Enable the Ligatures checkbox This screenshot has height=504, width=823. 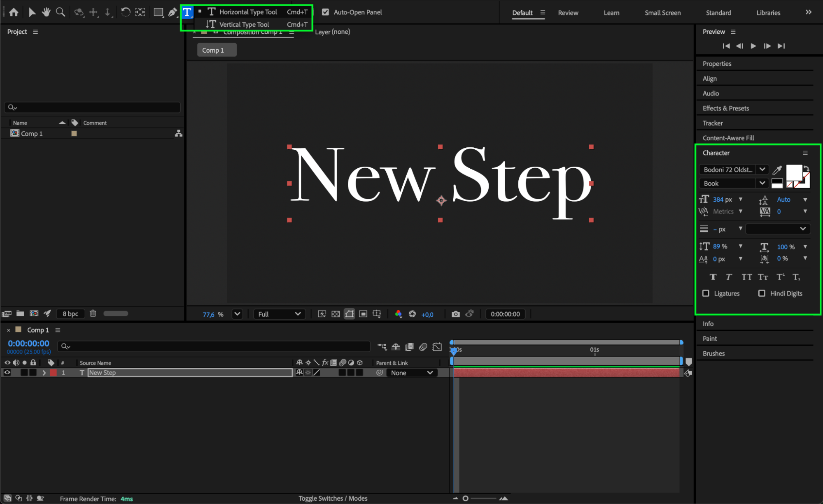(706, 293)
